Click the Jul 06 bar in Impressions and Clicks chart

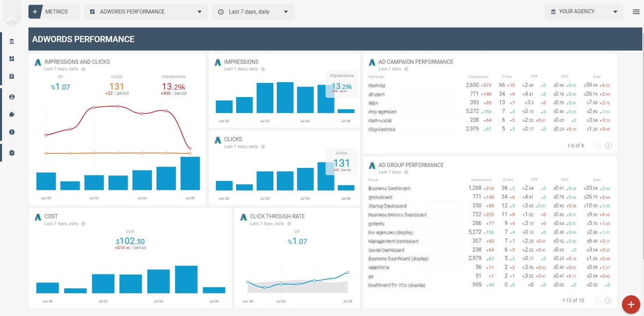click(x=190, y=173)
